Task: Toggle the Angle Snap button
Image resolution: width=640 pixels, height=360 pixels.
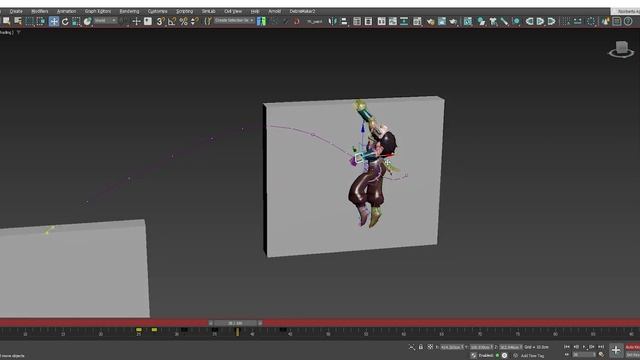Action: (x=172, y=21)
